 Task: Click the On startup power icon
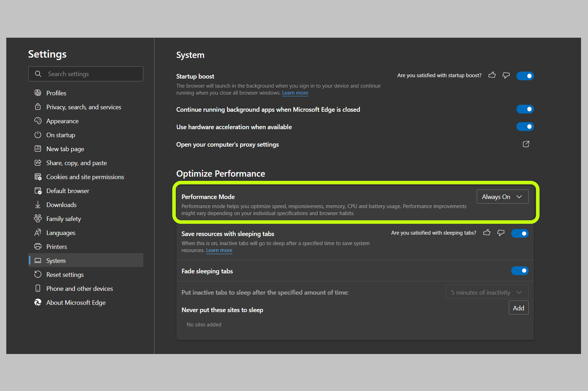tap(38, 135)
